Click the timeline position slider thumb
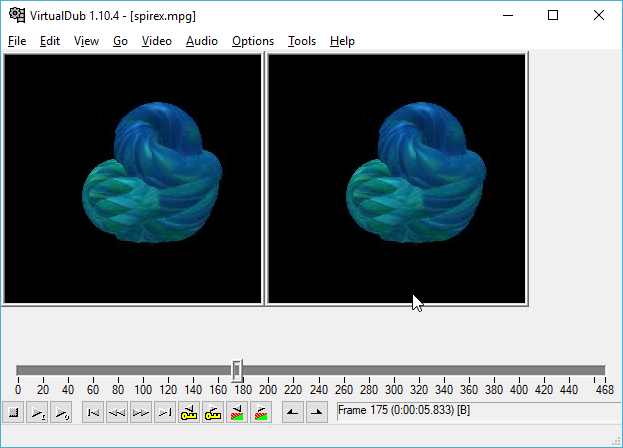This screenshot has width=623, height=448. tap(237, 371)
